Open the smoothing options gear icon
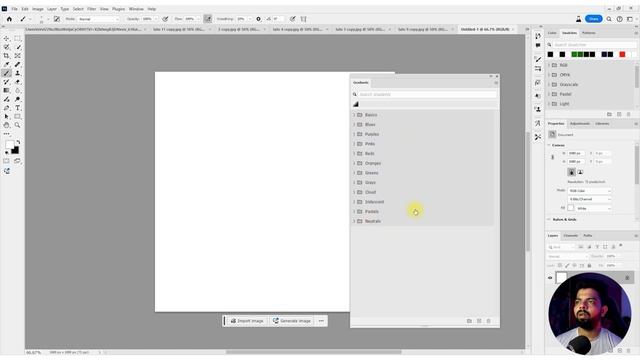Image resolution: width=640 pixels, height=360 pixels. point(258,19)
